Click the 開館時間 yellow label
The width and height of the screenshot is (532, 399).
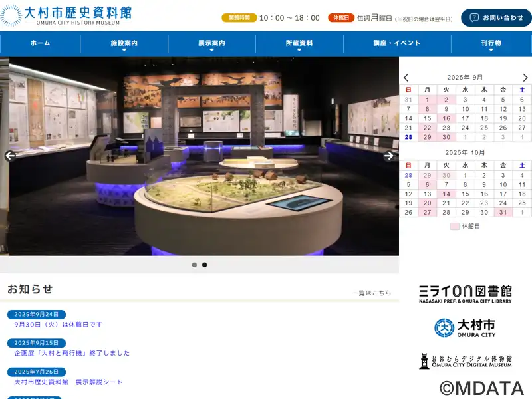(239, 18)
